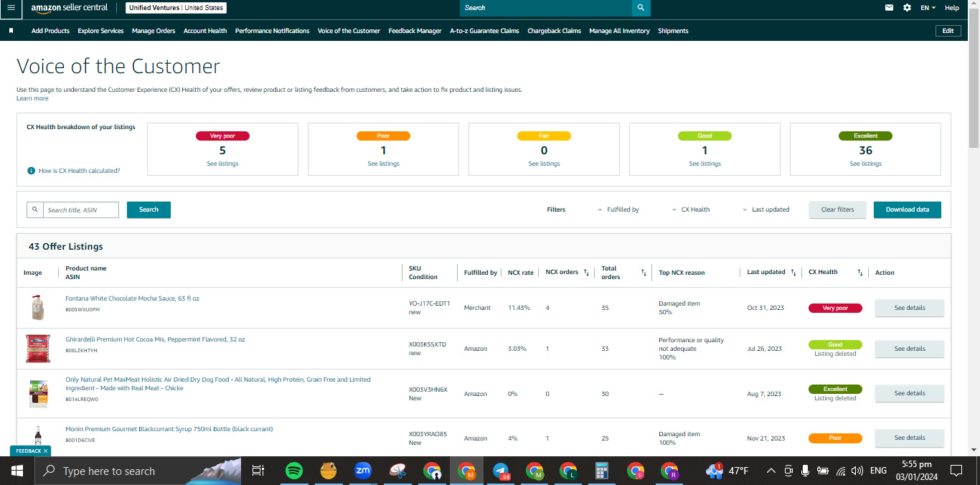Viewport: 980px width, 485px height.
Task: Expand the Fulfilled by filter
Action: pos(618,209)
